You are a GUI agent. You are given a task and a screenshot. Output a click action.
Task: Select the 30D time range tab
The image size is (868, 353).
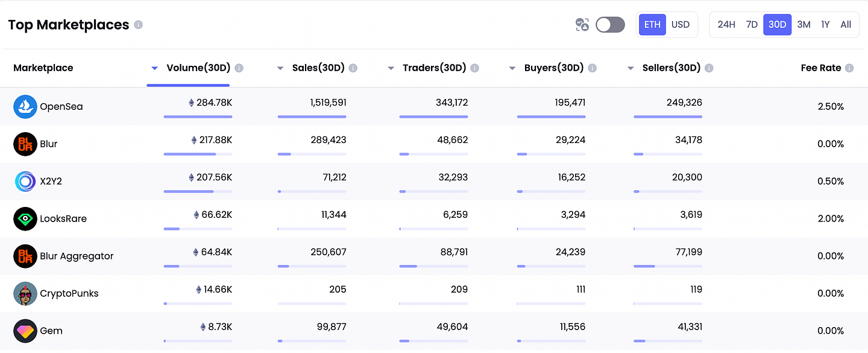[x=778, y=25]
